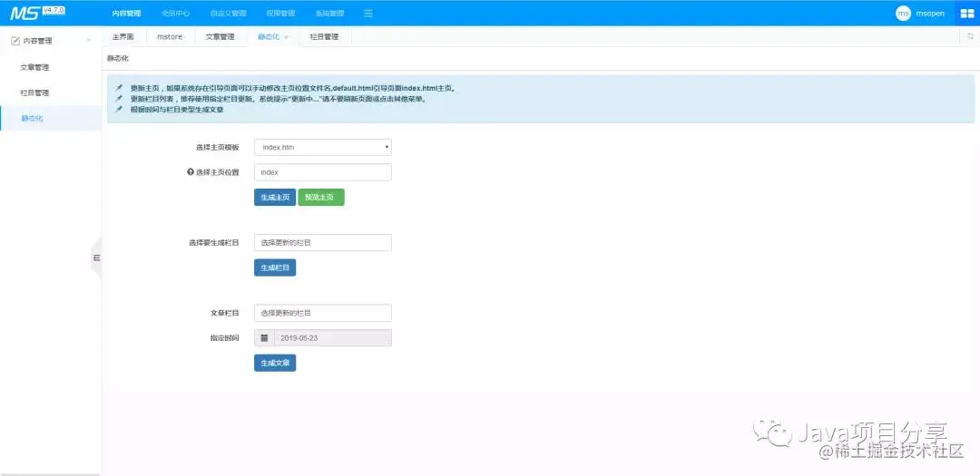Select 系统管理 in the top navigation

click(329, 13)
